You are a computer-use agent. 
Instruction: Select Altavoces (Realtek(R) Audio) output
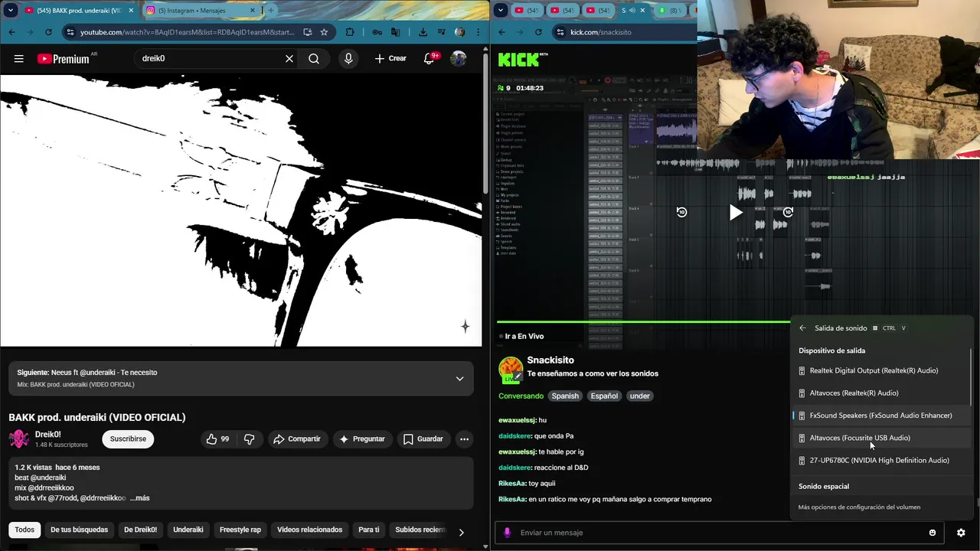881,393
